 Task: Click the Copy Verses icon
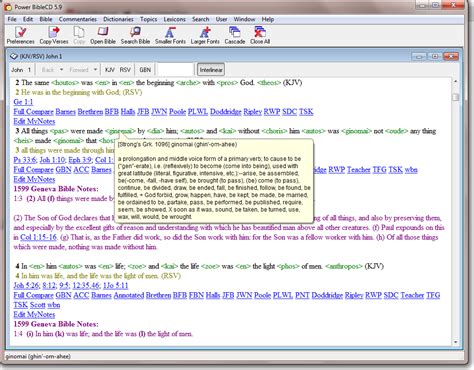[54, 35]
